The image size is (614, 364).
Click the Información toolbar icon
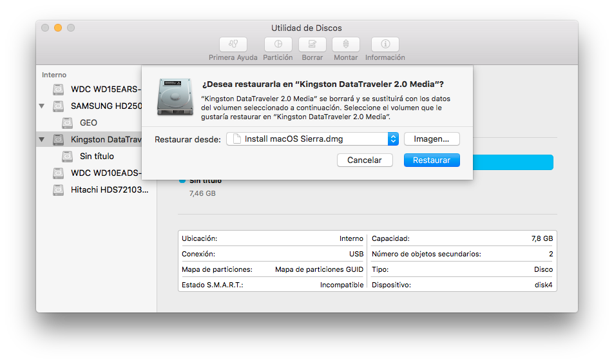pyautogui.click(x=385, y=44)
